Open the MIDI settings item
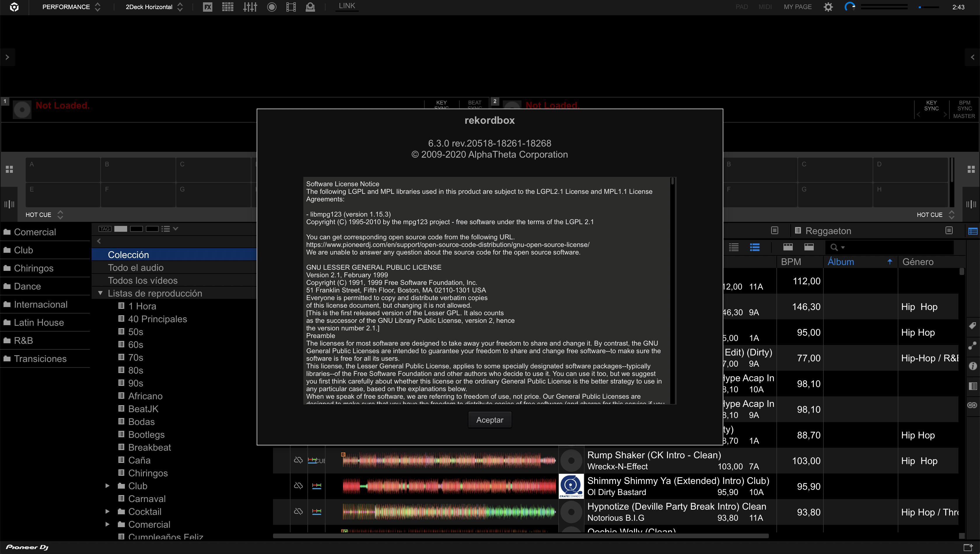Image resolution: width=980 pixels, height=554 pixels. pyautogui.click(x=765, y=7)
